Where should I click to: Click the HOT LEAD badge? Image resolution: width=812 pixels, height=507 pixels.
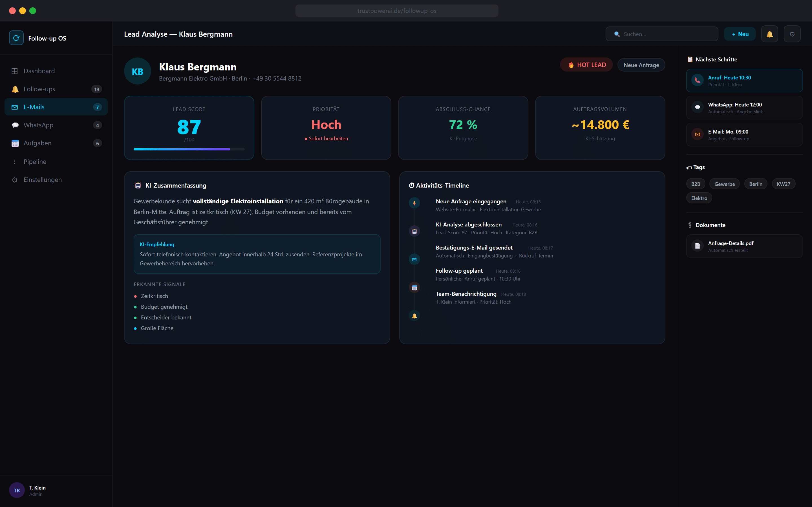tap(586, 65)
